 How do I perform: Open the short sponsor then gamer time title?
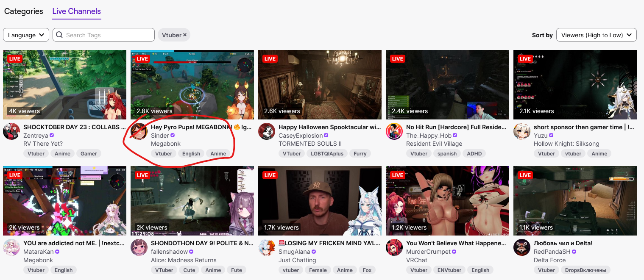584,127
